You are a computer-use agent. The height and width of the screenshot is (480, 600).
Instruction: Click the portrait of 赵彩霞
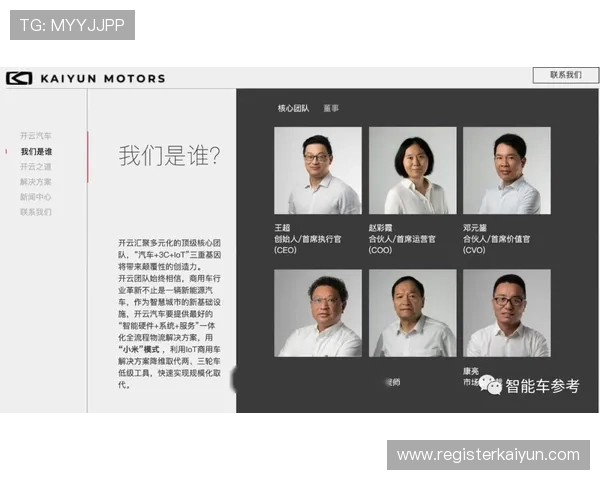412,170
